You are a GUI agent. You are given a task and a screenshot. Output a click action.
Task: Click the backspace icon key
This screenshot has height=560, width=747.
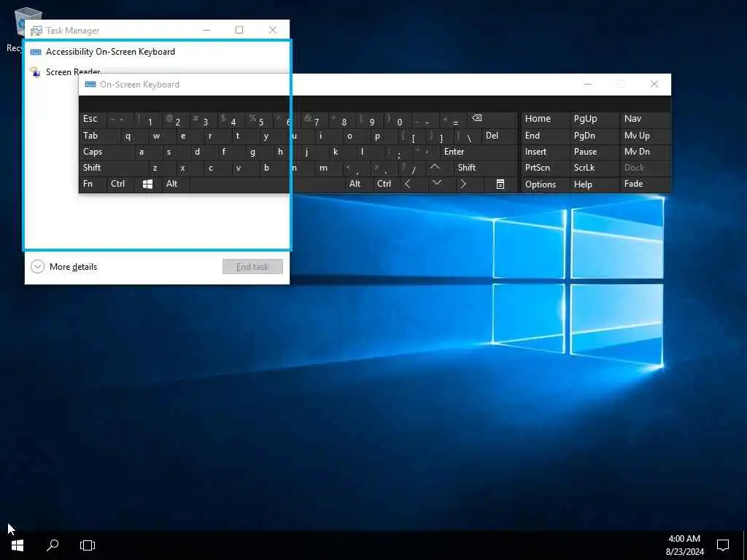click(x=492, y=120)
